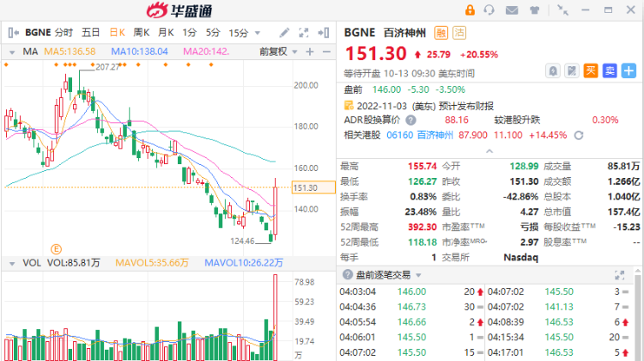Click the blue 卖 sell button

pyautogui.click(x=610, y=70)
